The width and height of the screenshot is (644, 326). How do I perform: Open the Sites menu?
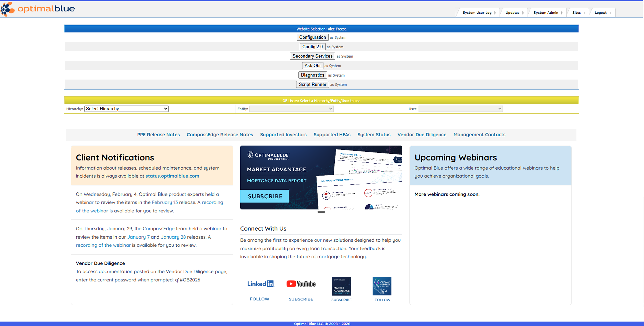coord(576,12)
